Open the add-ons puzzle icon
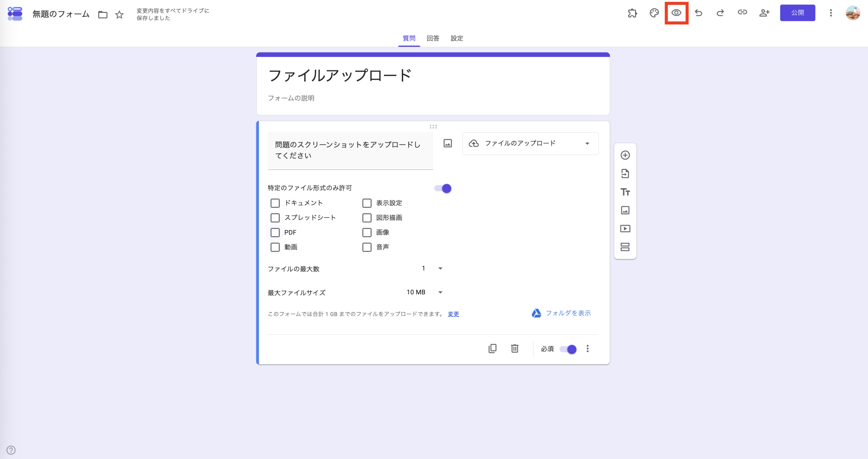This screenshot has width=868, height=459. (632, 13)
